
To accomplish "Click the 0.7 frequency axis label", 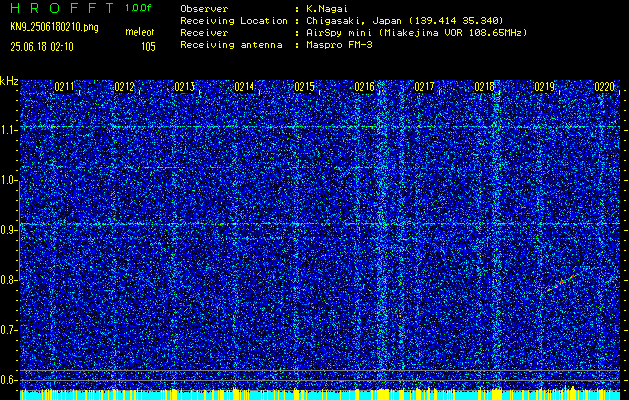I will point(8,330).
